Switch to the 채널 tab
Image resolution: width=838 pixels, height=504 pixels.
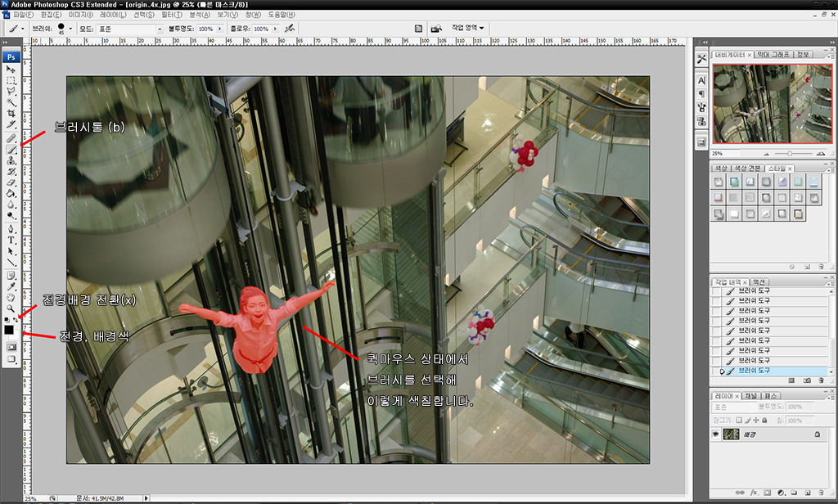[x=751, y=396]
